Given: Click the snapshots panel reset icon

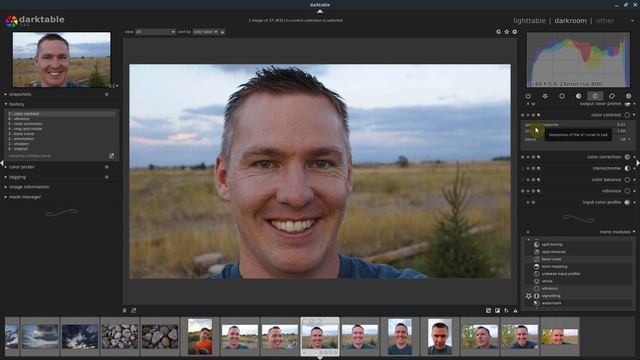Looking at the screenshot, I should point(107,94).
